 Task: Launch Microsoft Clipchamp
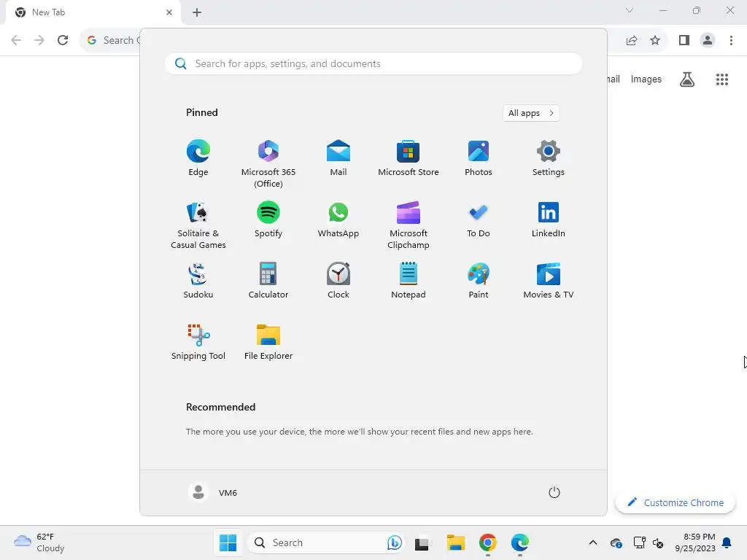pos(409,225)
